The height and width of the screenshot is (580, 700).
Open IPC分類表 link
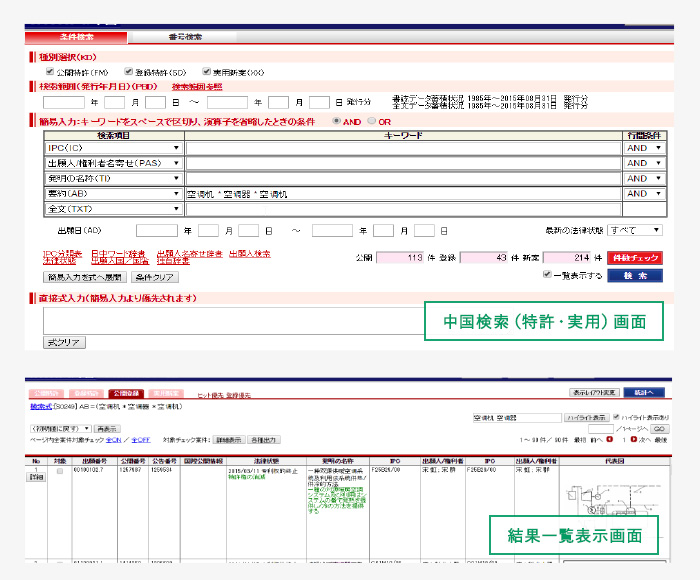point(62,253)
